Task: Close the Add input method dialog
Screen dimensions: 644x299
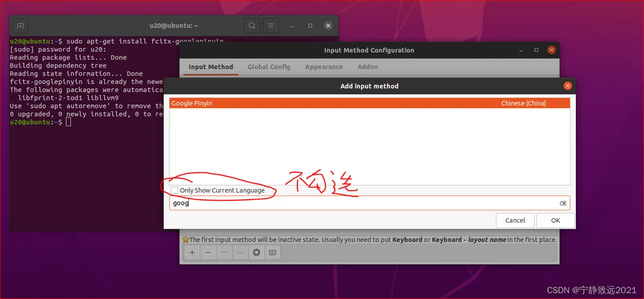Action: pos(568,86)
